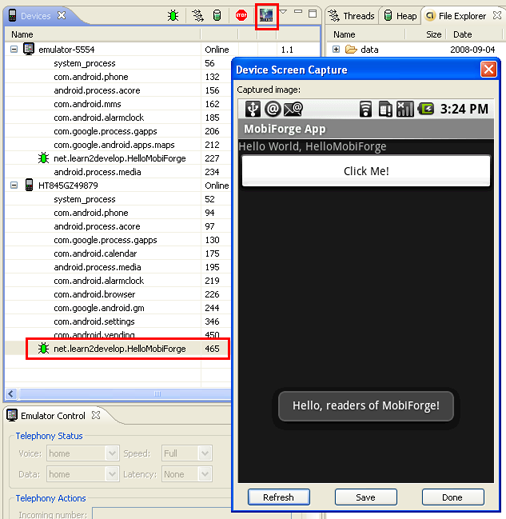Select system_process with PID 56
Image resolution: width=506 pixels, height=519 pixels.
(x=85, y=63)
